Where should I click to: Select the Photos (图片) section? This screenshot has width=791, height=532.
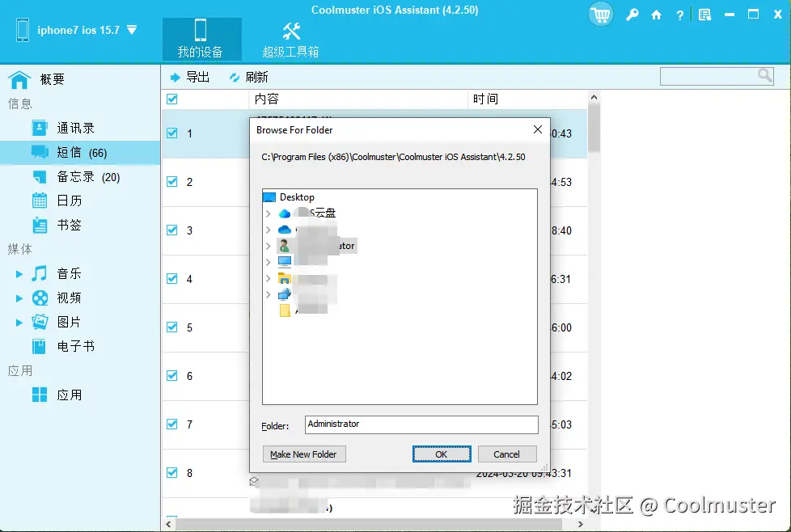point(69,322)
